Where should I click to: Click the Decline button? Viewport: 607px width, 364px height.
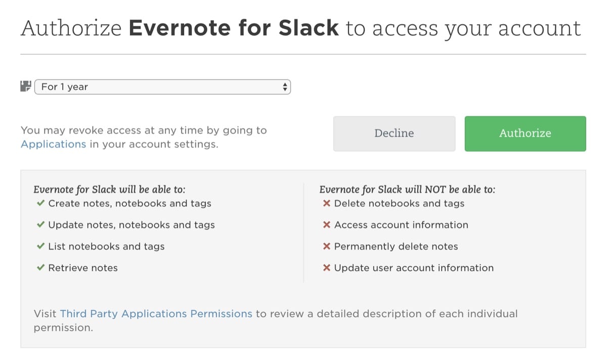coord(394,133)
